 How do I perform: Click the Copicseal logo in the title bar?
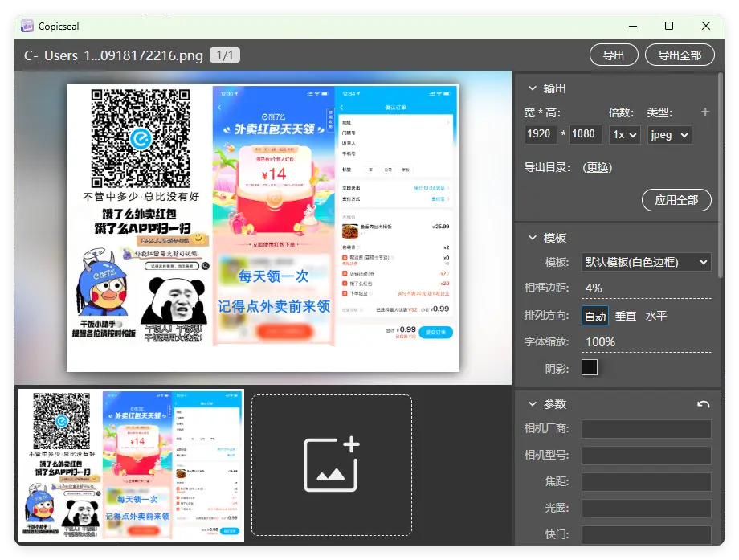click(27, 27)
